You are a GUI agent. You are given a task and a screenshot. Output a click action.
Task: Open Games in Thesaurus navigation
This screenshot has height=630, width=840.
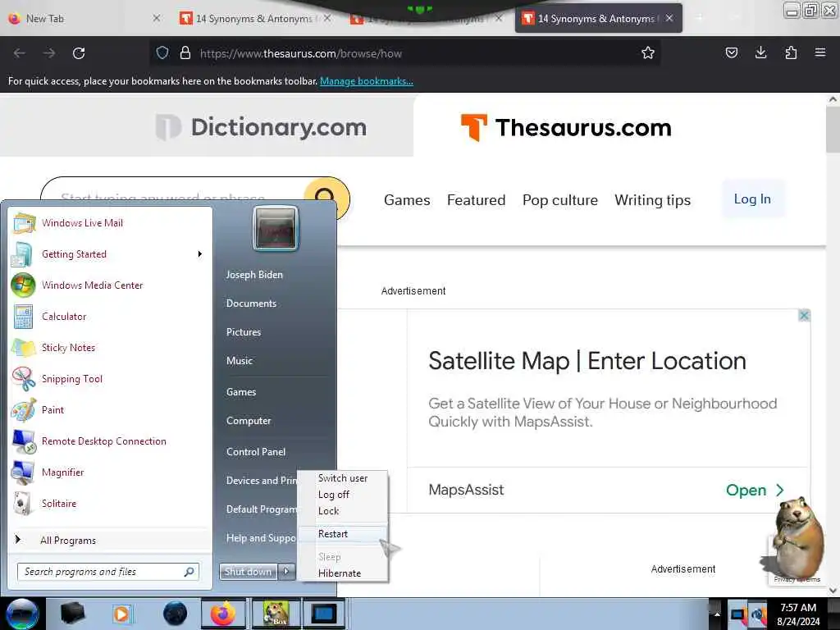(407, 200)
